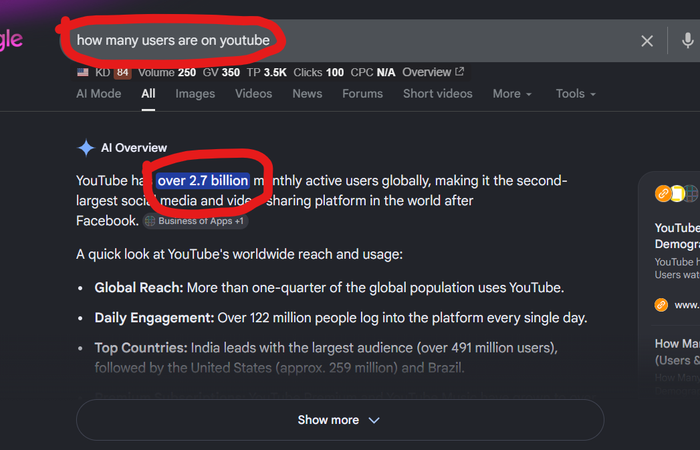Open the Tools dropdown

pos(575,94)
